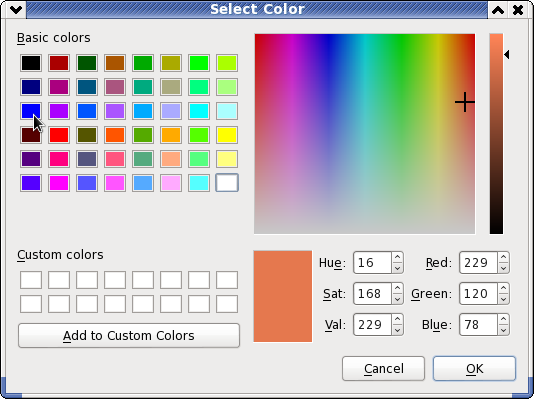Screen dimensions: 534x399
Task: Decrease Blue with the down arrow
Action: [x=503, y=330]
